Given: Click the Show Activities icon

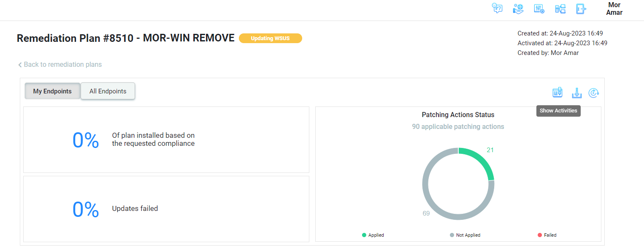Looking at the screenshot, I should click(x=558, y=93).
